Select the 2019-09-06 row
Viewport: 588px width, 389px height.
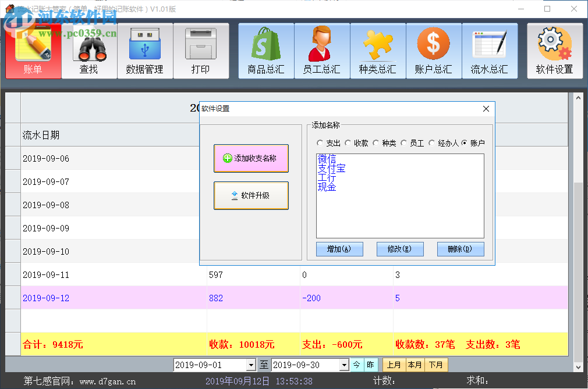click(110, 158)
